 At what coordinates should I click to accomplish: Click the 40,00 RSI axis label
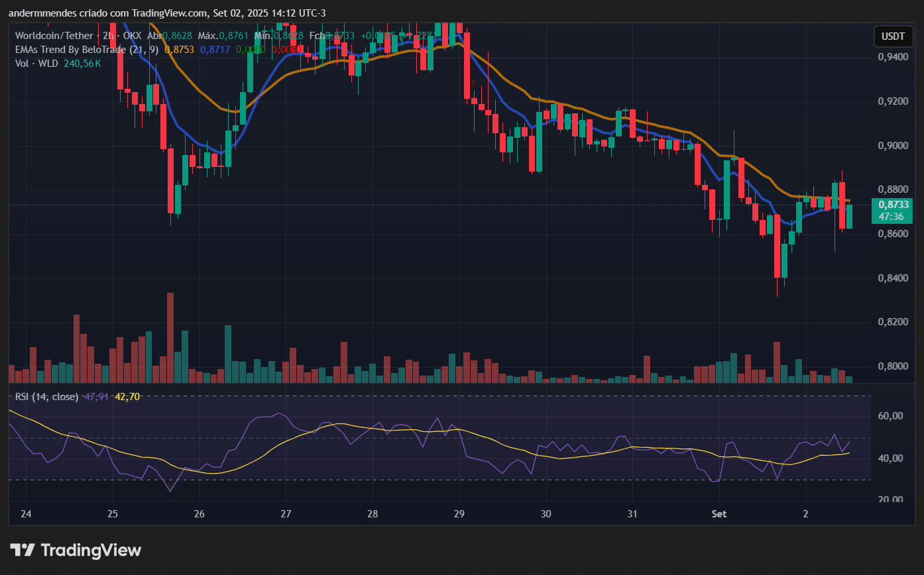[x=891, y=458]
